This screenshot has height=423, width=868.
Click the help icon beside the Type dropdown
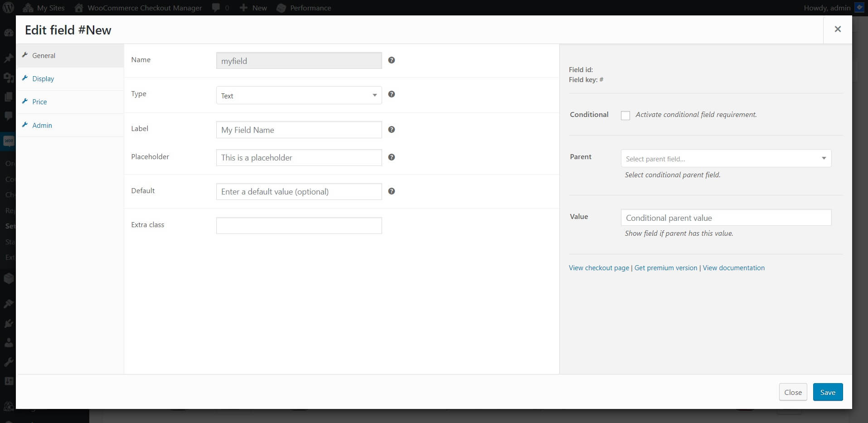click(392, 94)
